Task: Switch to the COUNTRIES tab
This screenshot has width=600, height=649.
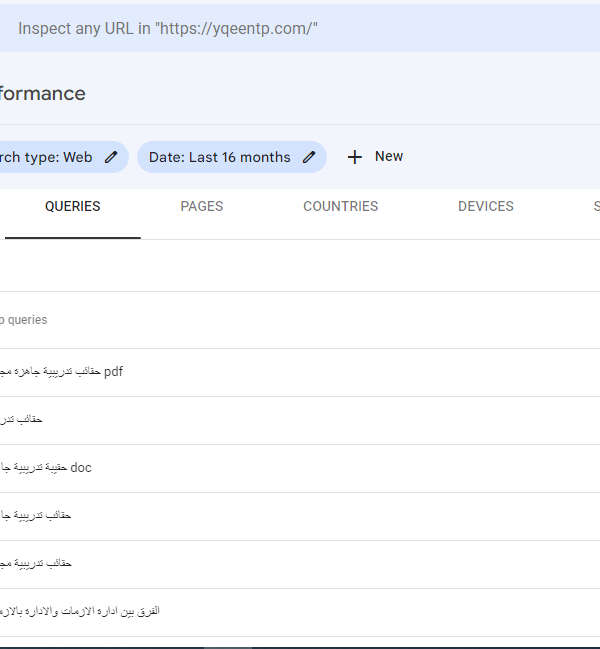Action: click(x=341, y=206)
